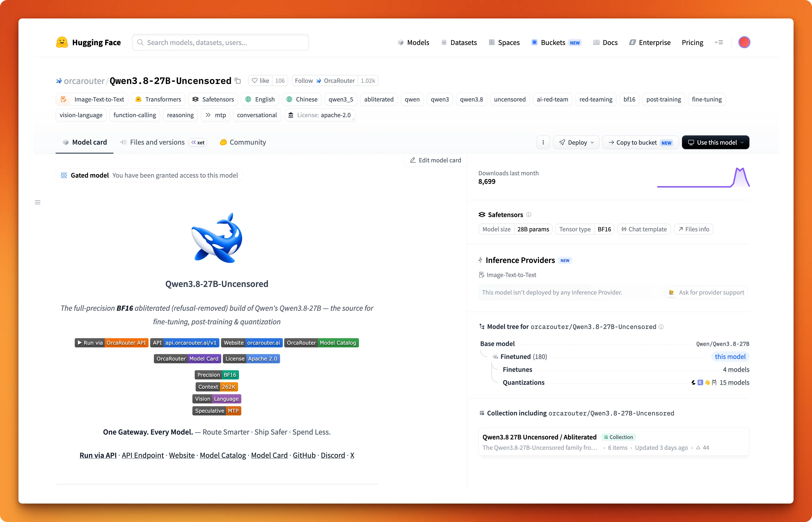Open the X text link

(352, 455)
